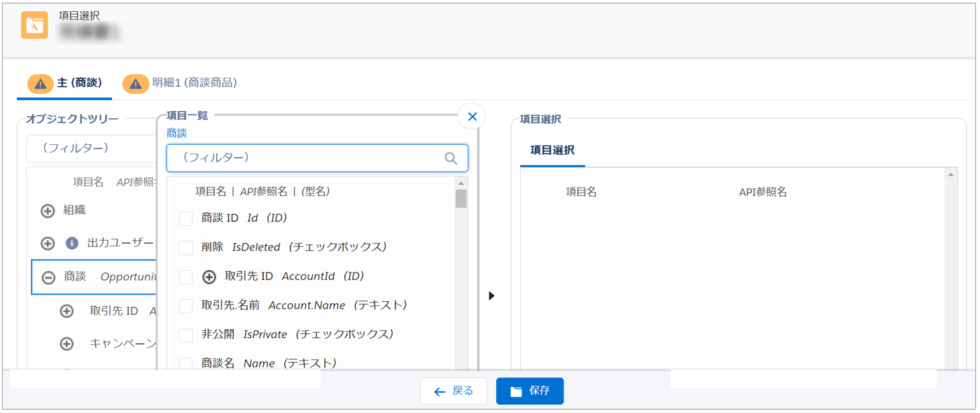The height and width of the screenshot is (413, 980).
Task: Select the 項目選択 tab in right panel
Action: coord(552,150)
